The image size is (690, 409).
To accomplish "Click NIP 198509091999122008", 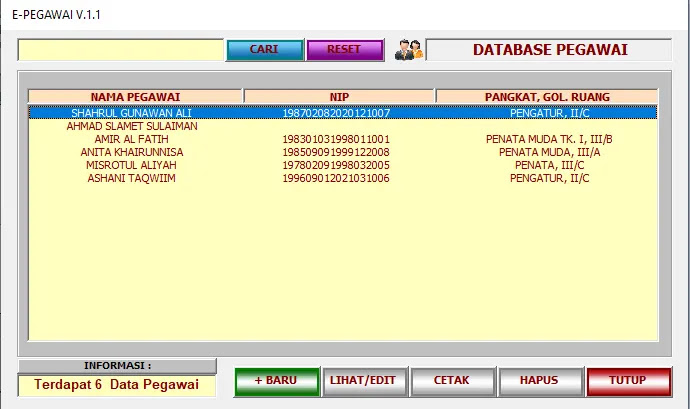I will [336, 152].
